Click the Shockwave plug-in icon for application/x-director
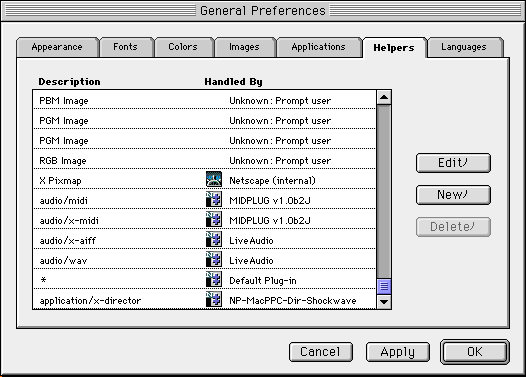Image resolution: width=526 pixels, height=377 pixels. (x=214, y=299)
